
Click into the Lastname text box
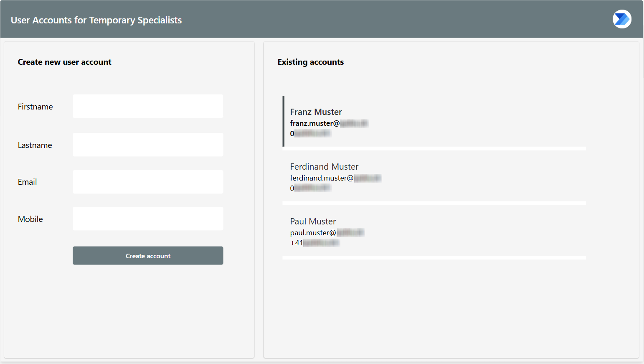point(148,145)
